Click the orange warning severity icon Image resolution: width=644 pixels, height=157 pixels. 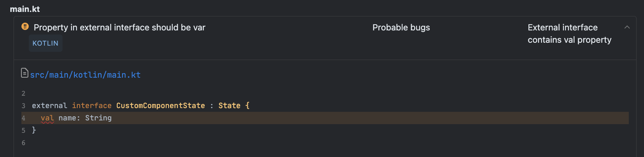coord(25,27)
